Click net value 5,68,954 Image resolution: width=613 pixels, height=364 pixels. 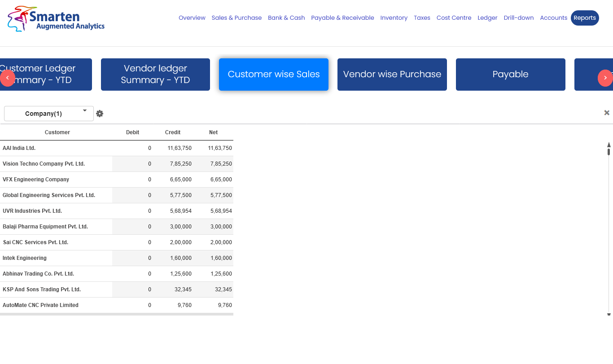coord(221,211)
